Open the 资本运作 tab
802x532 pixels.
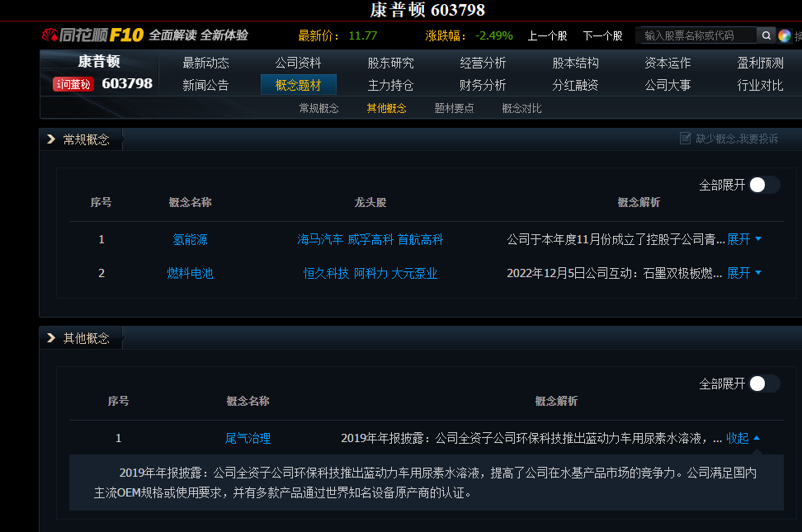tap(668, 63)
